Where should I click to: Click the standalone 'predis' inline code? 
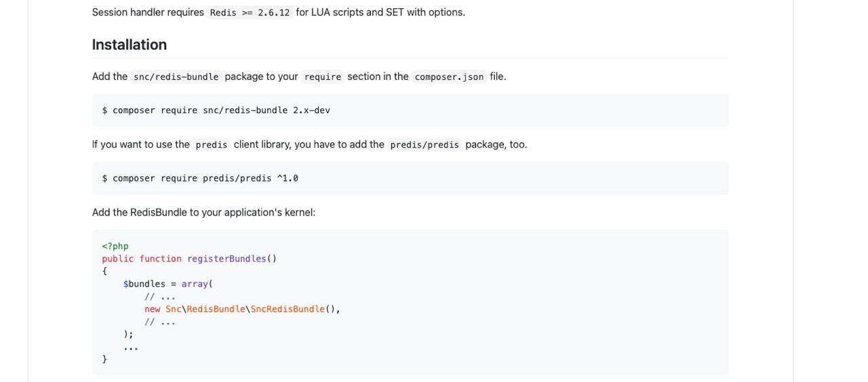[x=212, y=145]
